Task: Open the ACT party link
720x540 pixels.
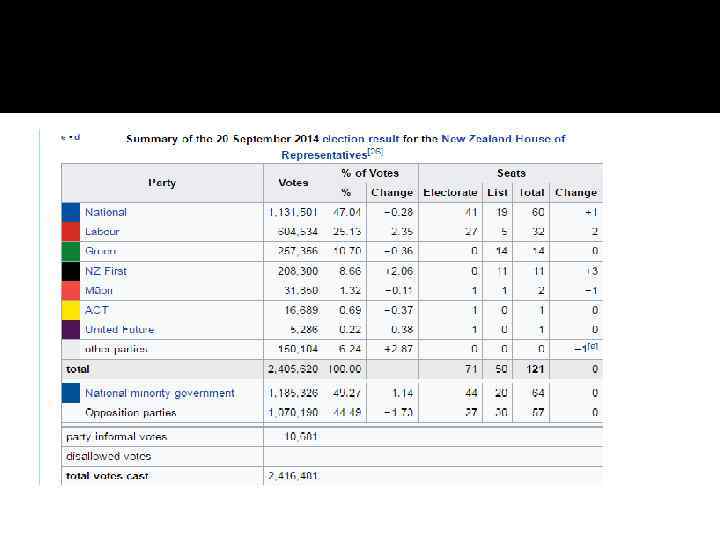Action: pos(96,310)
